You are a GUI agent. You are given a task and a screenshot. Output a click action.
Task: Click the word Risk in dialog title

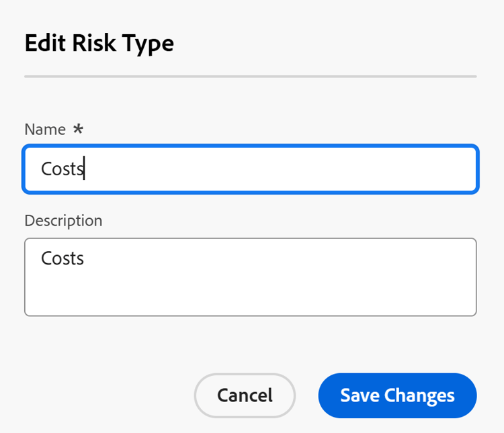pos(95,43)
